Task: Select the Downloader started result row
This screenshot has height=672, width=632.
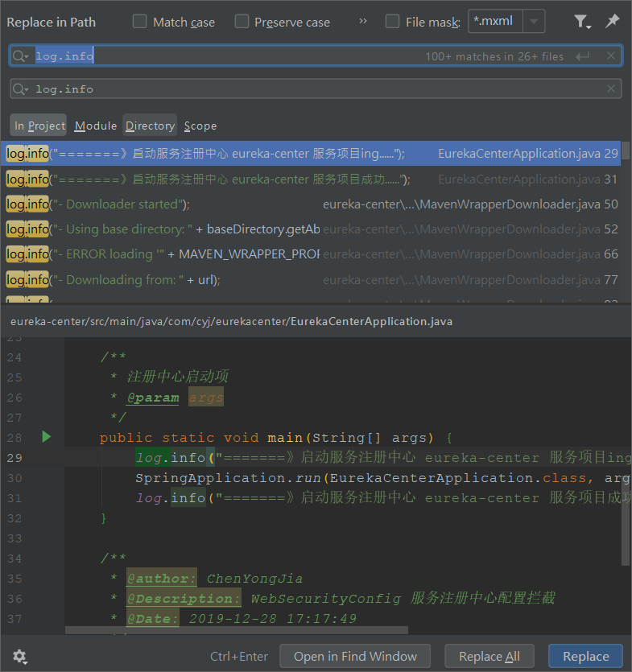Action: pyautogui.click(x=311, y=204)
